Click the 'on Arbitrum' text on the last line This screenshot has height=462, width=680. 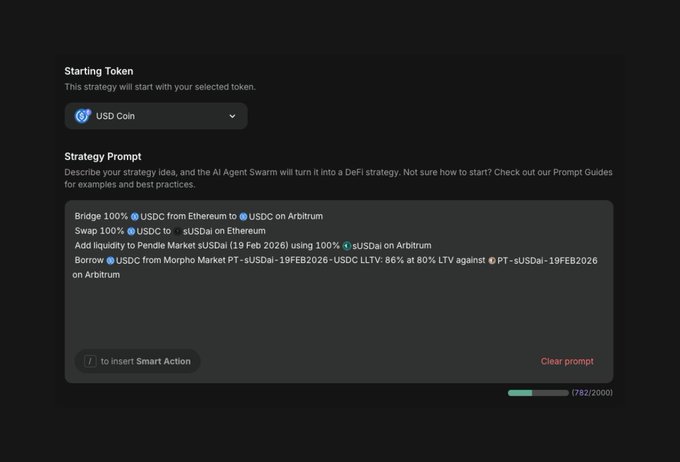96,275
